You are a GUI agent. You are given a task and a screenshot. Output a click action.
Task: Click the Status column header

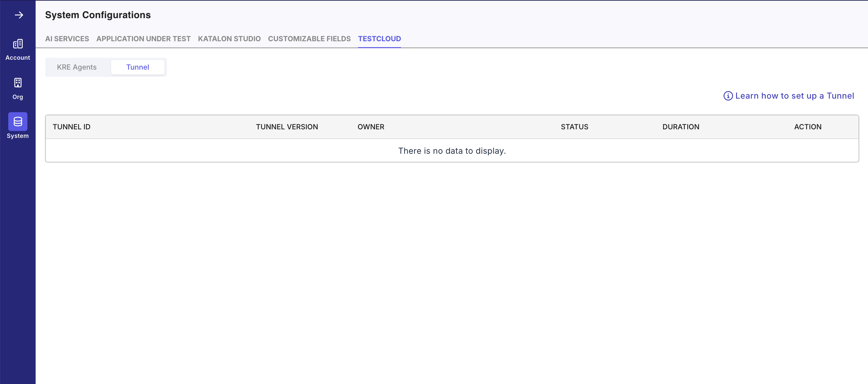coord(574,127)
